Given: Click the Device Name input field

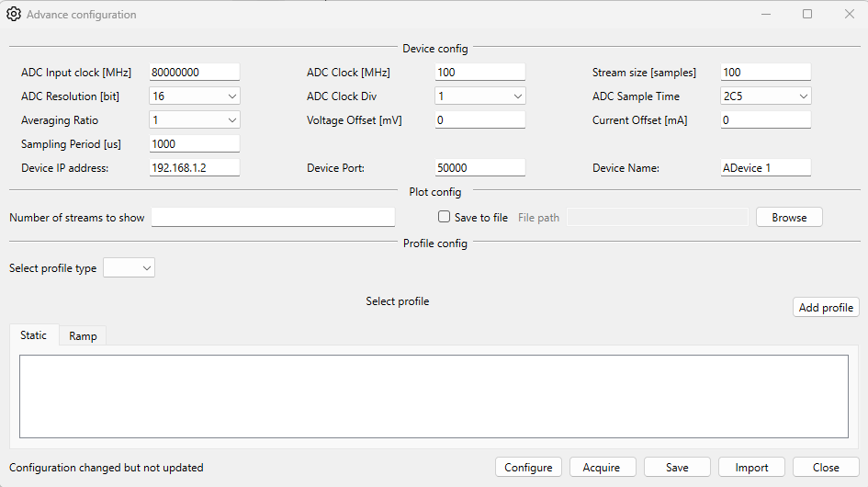Looking at the screenshot, I should click(x=765, y=168).
